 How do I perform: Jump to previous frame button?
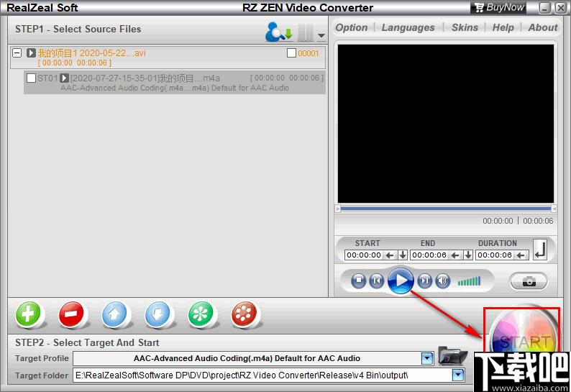click(x=377, y=281)
